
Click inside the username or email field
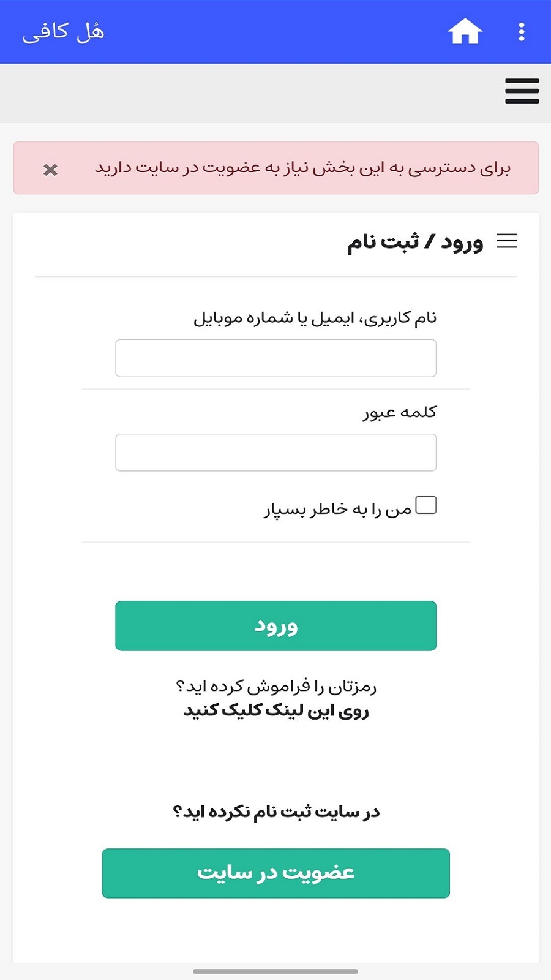(275, 358)
